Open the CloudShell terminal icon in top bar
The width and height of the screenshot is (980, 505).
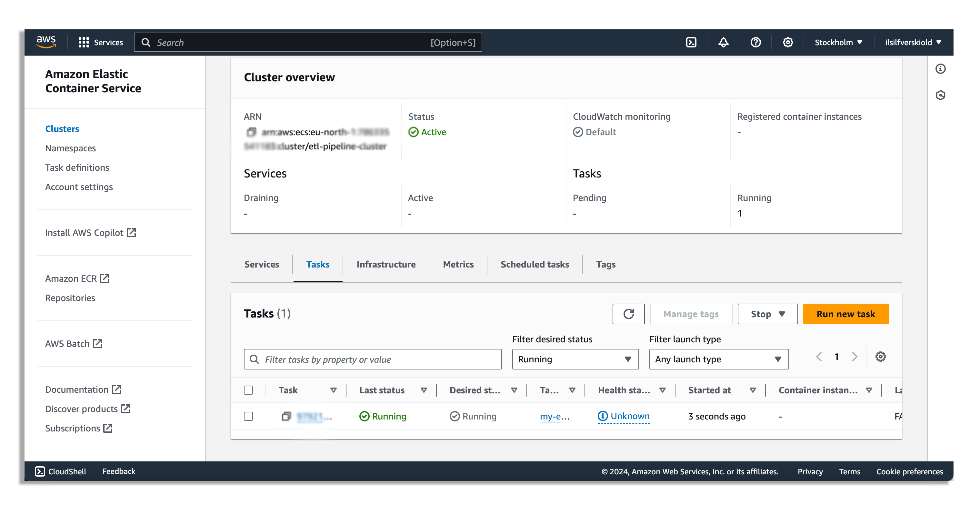pos(691,42)
